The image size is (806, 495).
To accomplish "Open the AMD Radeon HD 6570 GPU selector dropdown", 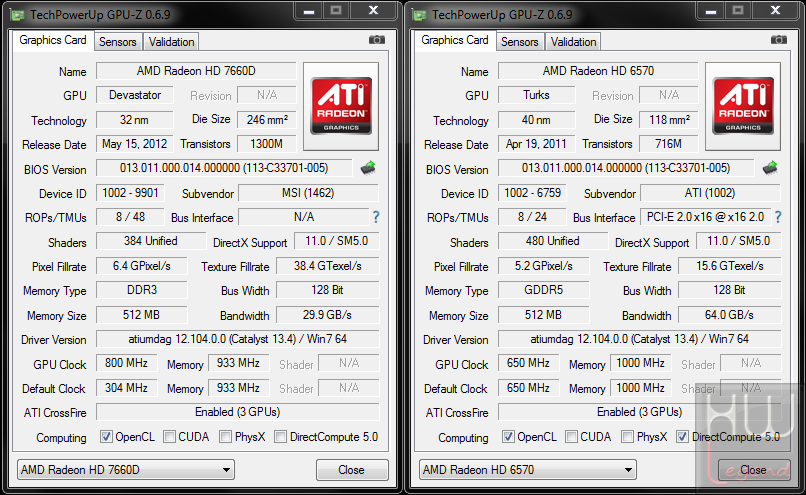I will click(528, 470).
